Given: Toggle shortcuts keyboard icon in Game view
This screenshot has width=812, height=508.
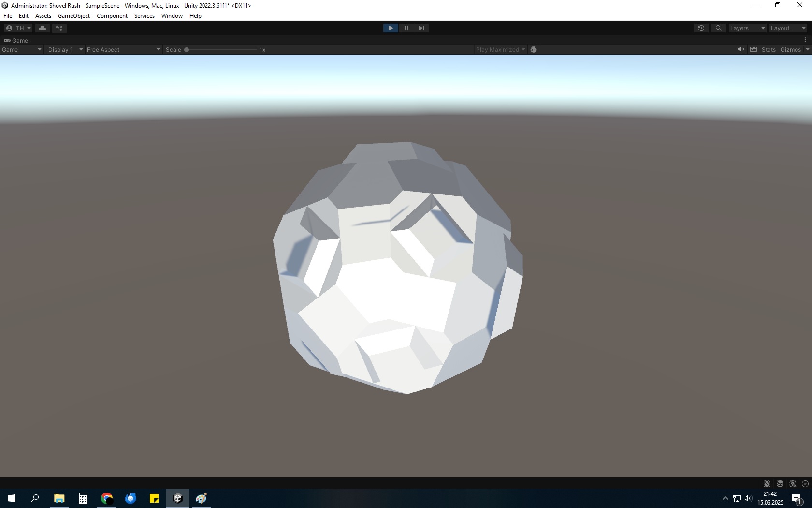Looking at the screenshot, I should click(754, 49).
